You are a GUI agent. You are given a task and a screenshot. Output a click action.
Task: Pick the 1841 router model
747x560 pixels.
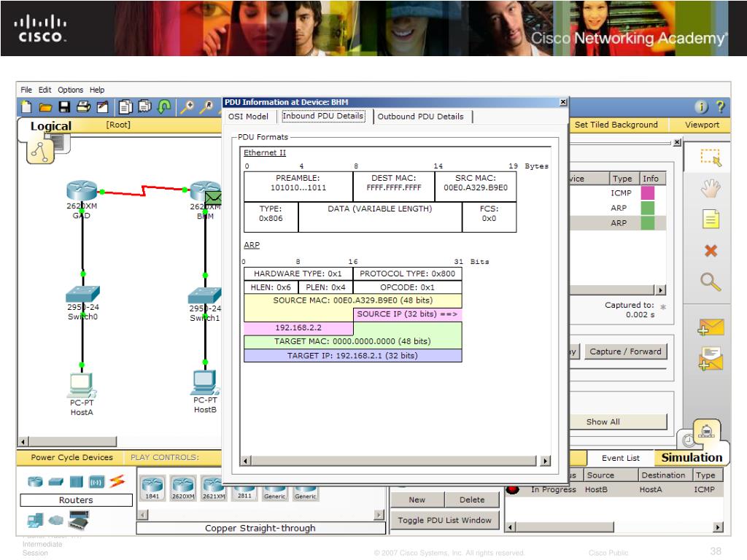coord(152,488)
